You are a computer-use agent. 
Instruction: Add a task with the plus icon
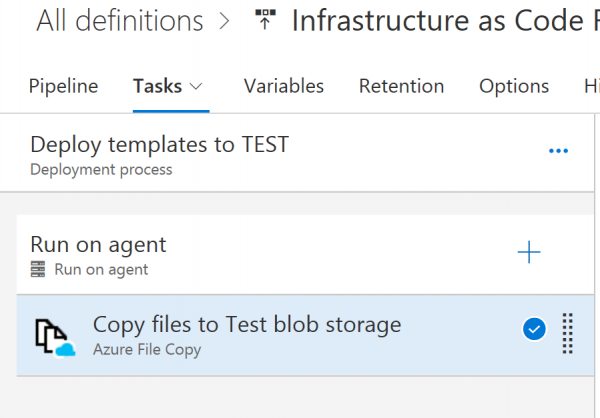[x=529, y=252]
